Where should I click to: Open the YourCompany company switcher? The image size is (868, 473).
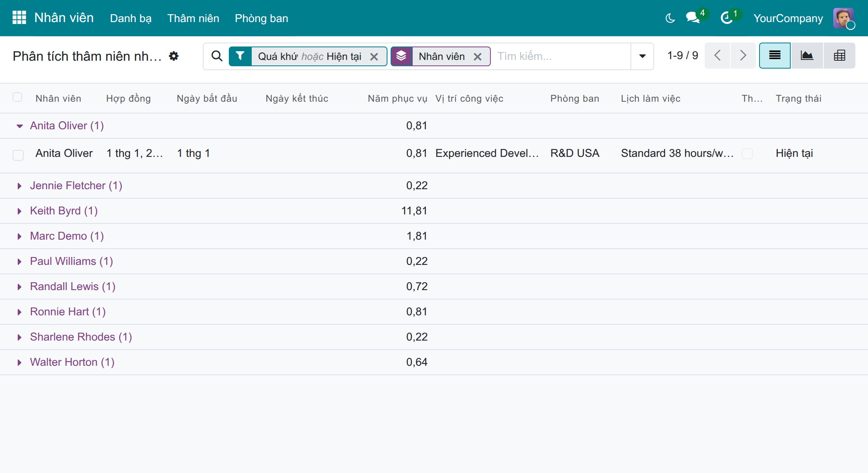[788, 18]
